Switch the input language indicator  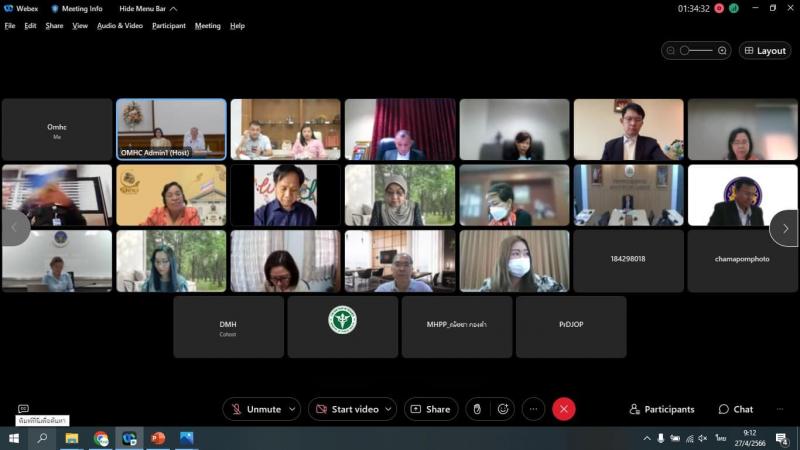pos(720,438)
